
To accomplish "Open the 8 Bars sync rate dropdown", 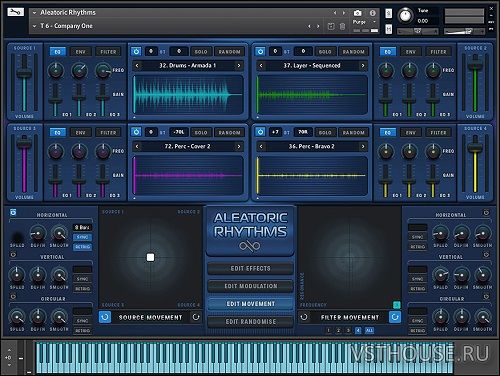I will [82, 227].
